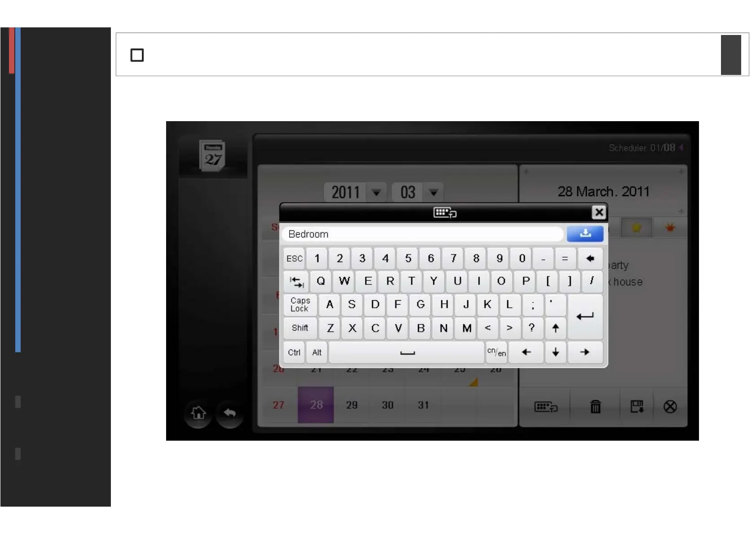Toggle the Shift key
The height and width of the screenshot is (534, 756).
pos(300,328)
